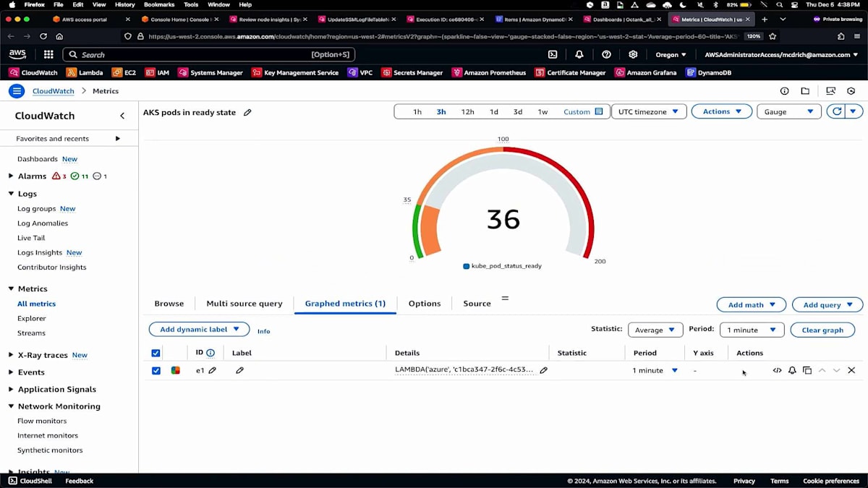Go to the CloudWatch breadcrumb link
Image resolution: width=868 pixels, height=488 pixels.
click(54, 91)
